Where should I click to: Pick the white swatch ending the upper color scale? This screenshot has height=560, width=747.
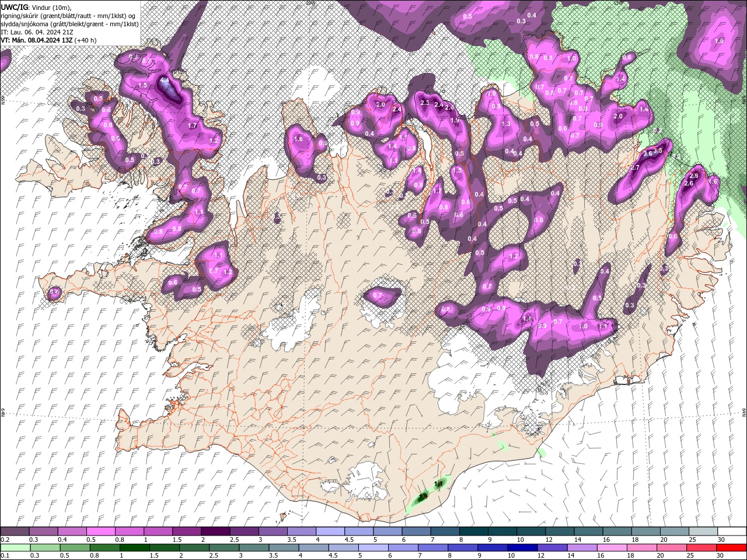pyautogui.click(x=731, y=531)
